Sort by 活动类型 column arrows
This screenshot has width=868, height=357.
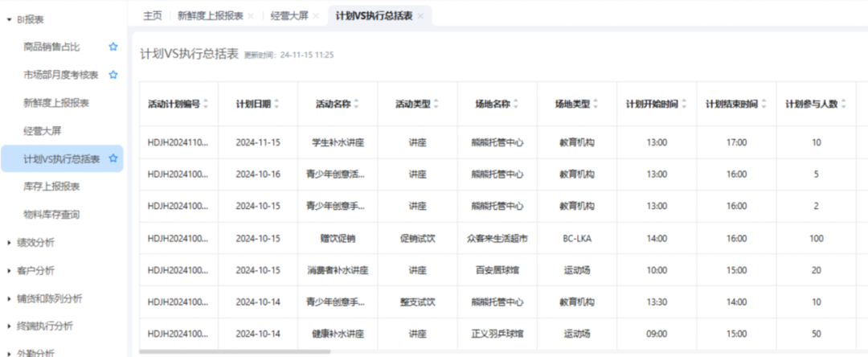point(436,104)
